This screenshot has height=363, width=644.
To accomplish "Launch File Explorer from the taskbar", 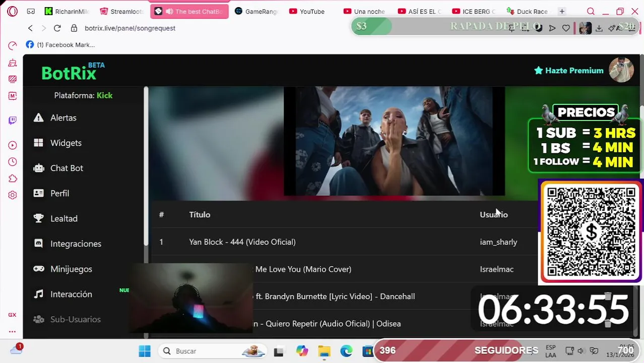I will point(324,351).
